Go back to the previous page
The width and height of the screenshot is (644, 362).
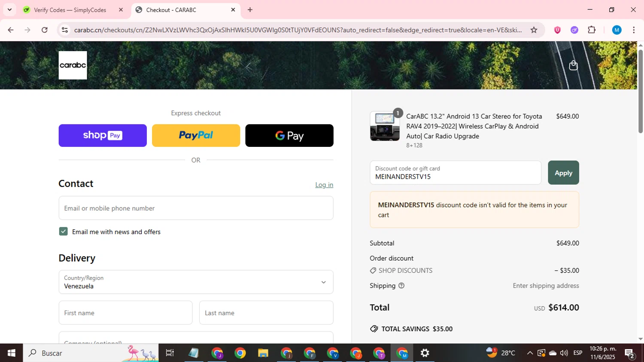click(11, 30)
